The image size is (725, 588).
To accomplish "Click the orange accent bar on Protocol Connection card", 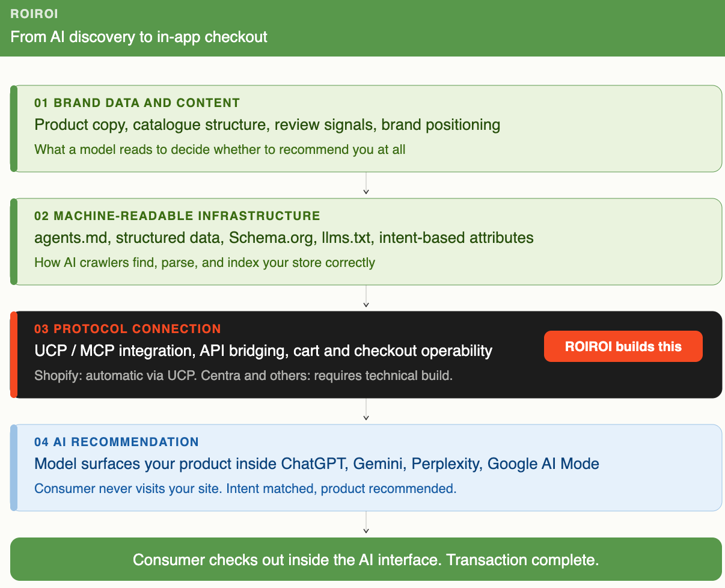I will tap(14, 355).
